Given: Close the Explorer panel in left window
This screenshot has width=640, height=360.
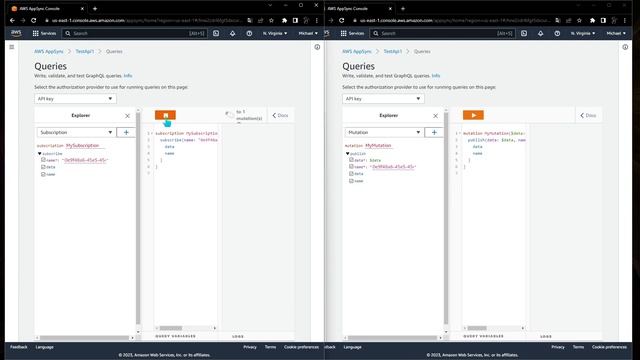Looking at the screenshot, I should pyautogui.click(x=127, y=116).
